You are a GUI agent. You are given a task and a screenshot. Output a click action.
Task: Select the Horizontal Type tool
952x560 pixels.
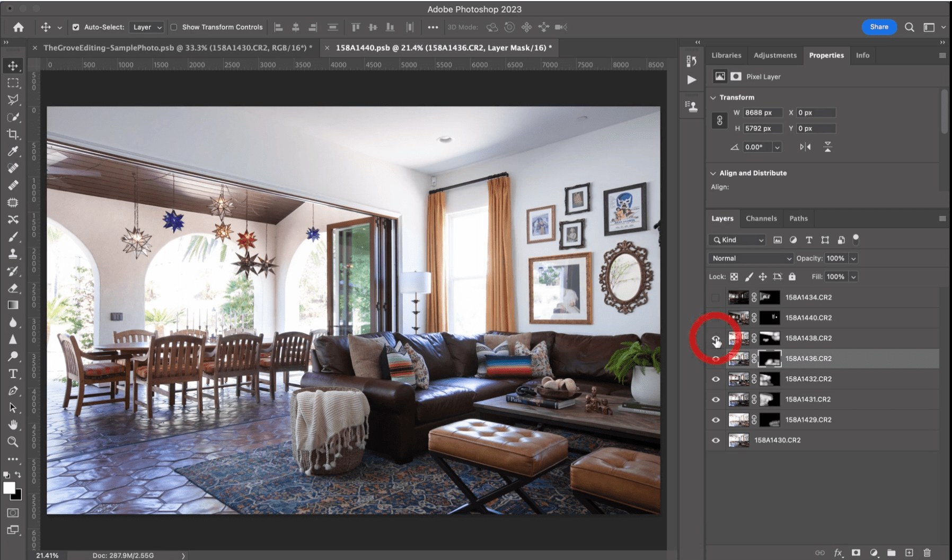click(x=13, y=374)
